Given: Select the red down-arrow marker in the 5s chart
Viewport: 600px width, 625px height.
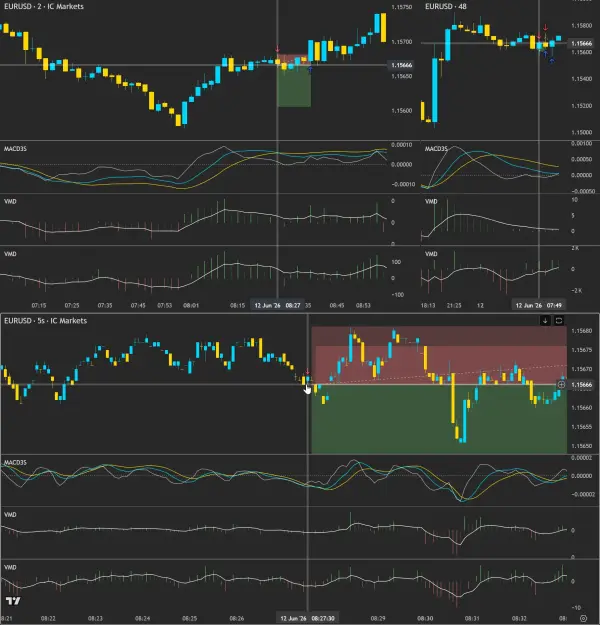Looking at the screenshot, I should [x=307, y=372].
